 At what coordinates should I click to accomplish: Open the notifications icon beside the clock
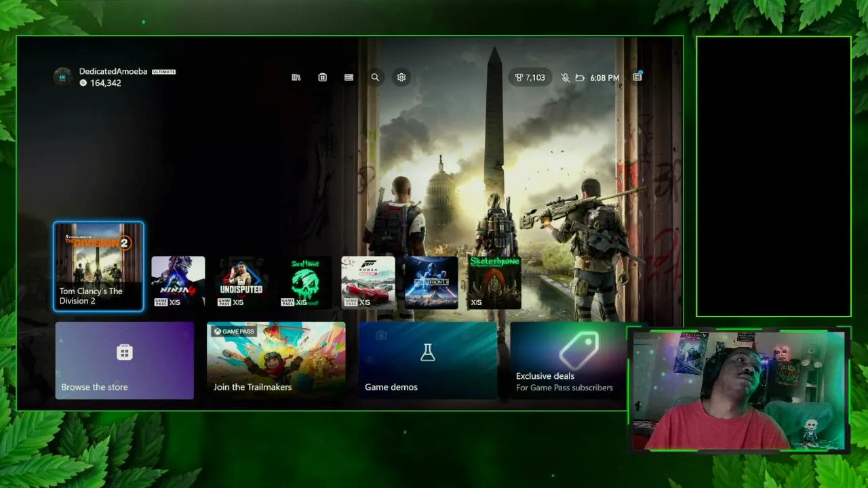637,77
